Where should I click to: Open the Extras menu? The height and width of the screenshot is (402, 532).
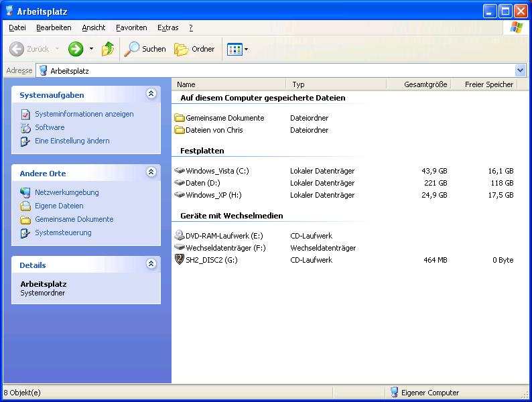pyautogui.click(x=168, y=28)
